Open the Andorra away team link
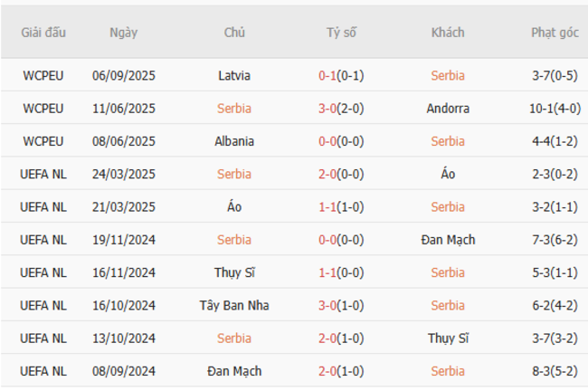This screenshot has height=391, width=588. coord(448,109)
